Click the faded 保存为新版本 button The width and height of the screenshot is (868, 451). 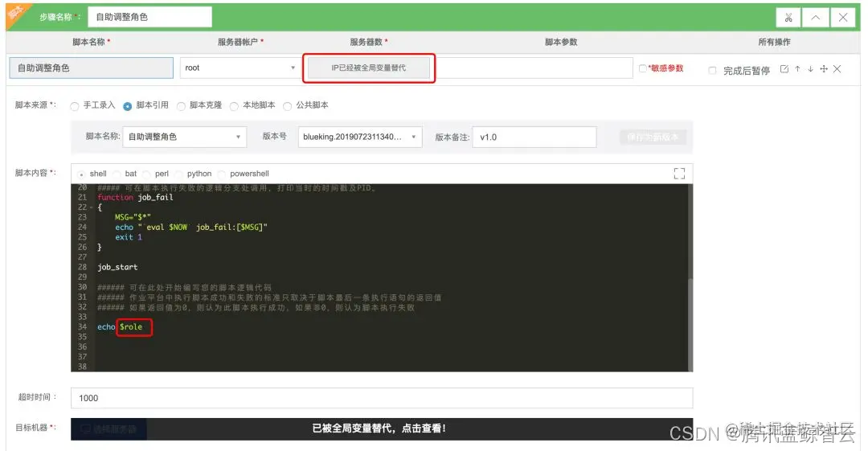pyautogui.click(x=653, y=137)
